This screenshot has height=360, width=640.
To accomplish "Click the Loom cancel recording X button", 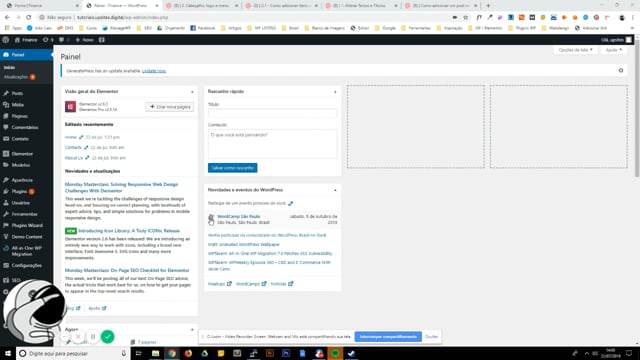I will (78, 337).
